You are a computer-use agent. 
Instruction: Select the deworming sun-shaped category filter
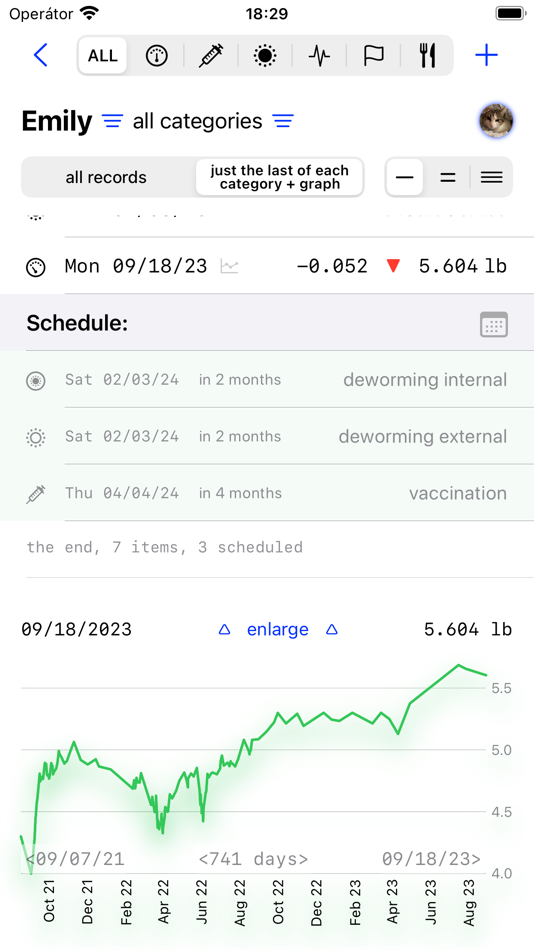tap(265, 56)
